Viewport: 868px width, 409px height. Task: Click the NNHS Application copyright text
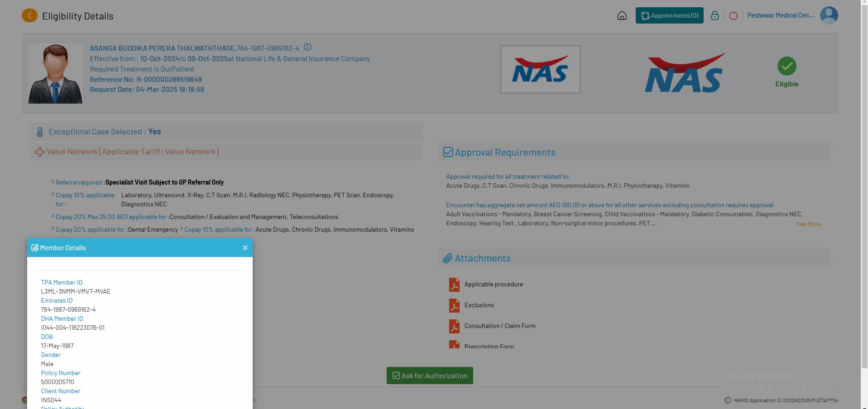click(x=786, y=400)
